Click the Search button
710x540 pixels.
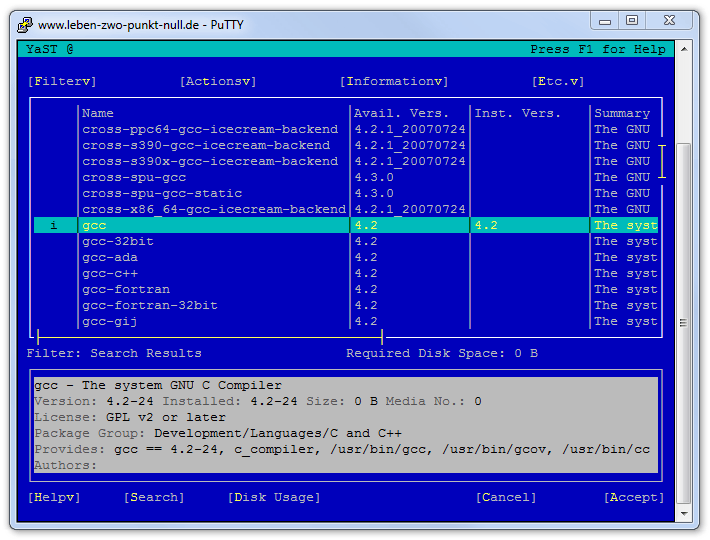(154, 497)
